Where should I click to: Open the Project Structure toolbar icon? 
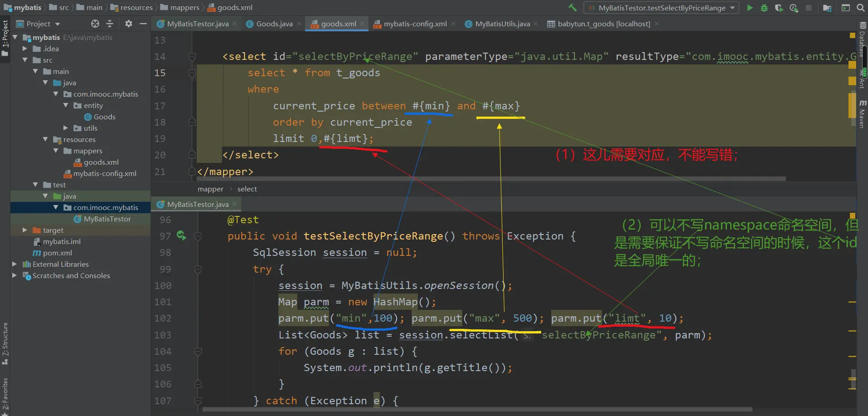pyautogui.click(x=827, y=8)
